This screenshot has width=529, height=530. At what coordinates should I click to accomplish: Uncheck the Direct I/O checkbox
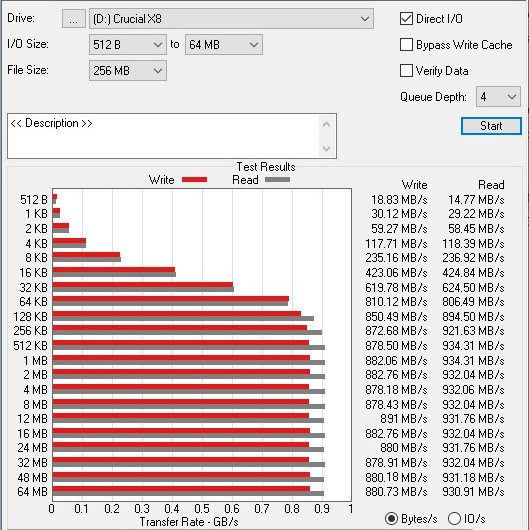click(x=406, y=19)
